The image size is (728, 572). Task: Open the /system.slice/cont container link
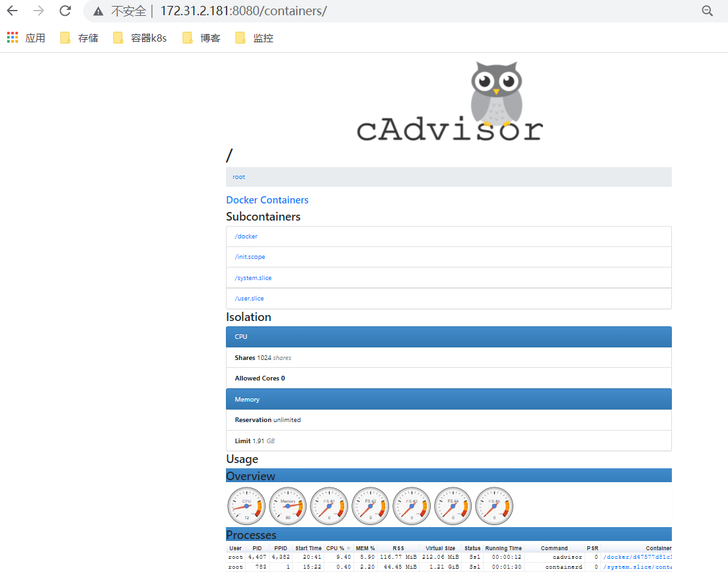tap(637, 567)
